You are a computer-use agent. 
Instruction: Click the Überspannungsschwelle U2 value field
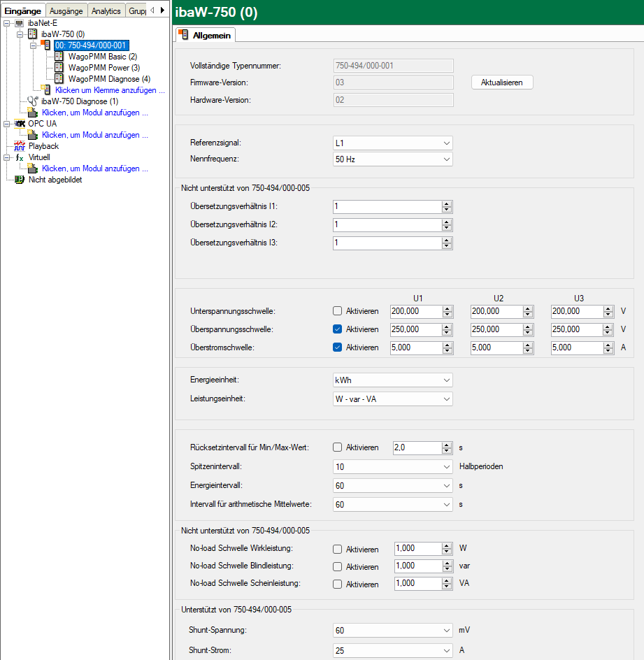click(495, 329)
